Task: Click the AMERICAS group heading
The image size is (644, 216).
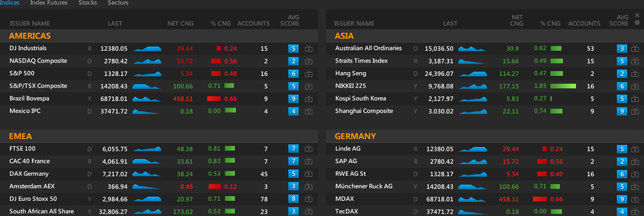Action: tap(30, 36)
